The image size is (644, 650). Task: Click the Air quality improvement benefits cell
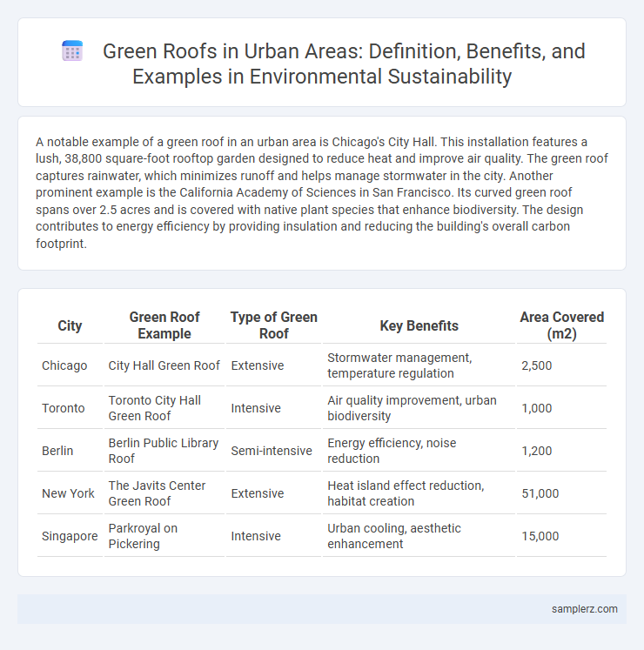point(419,408)
